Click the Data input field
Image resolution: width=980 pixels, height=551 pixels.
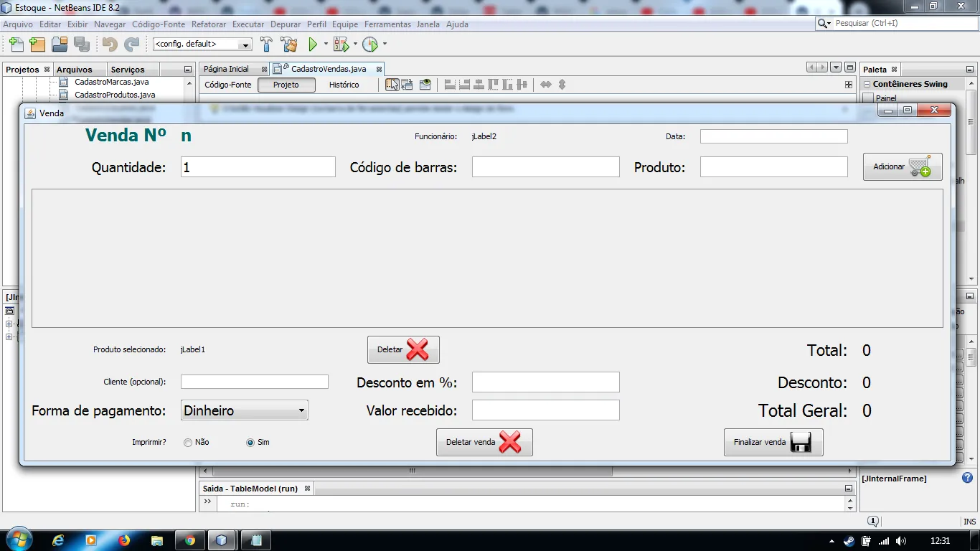click(774, 136)
